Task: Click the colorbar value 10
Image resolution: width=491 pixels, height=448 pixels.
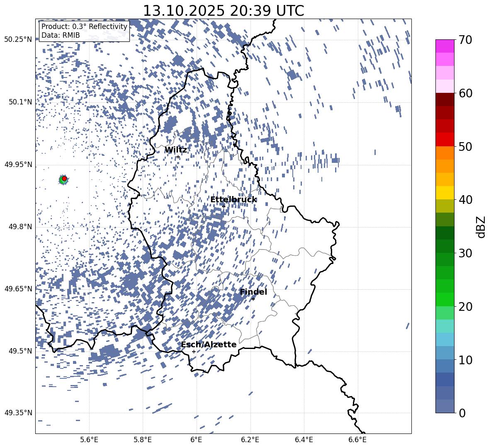Action: 466,360
